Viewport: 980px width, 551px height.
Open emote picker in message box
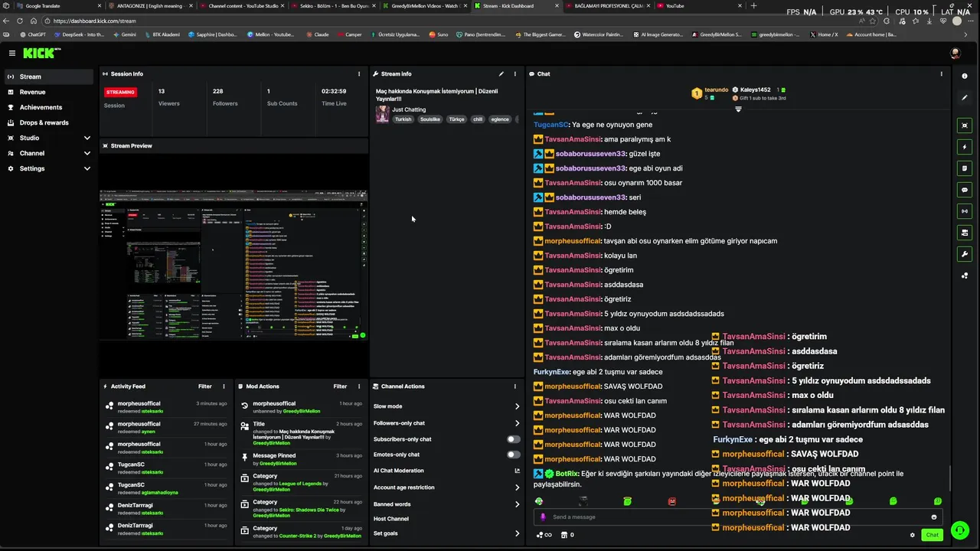coord(934,517)
